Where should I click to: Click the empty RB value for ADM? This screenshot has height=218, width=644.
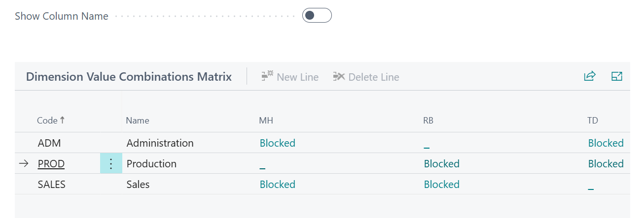coord(427,144)
